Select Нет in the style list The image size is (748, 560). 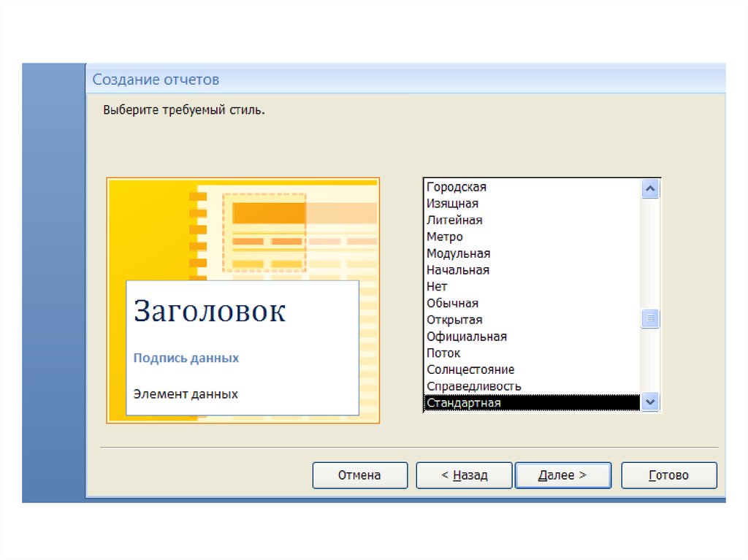(437, 287)
